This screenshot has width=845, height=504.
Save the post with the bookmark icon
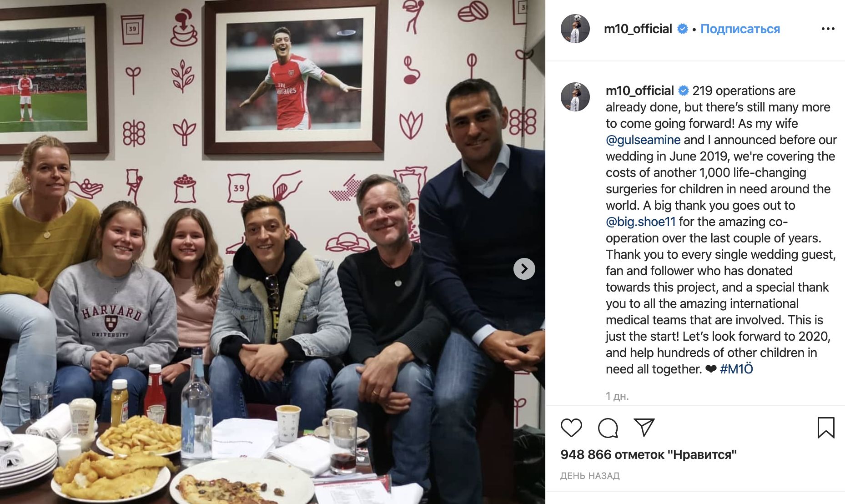[826, 428]
